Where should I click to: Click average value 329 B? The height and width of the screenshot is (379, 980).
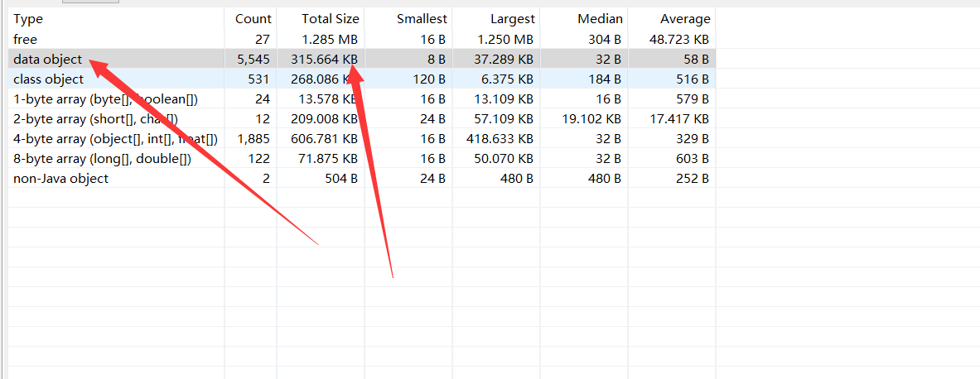point(692,139)
